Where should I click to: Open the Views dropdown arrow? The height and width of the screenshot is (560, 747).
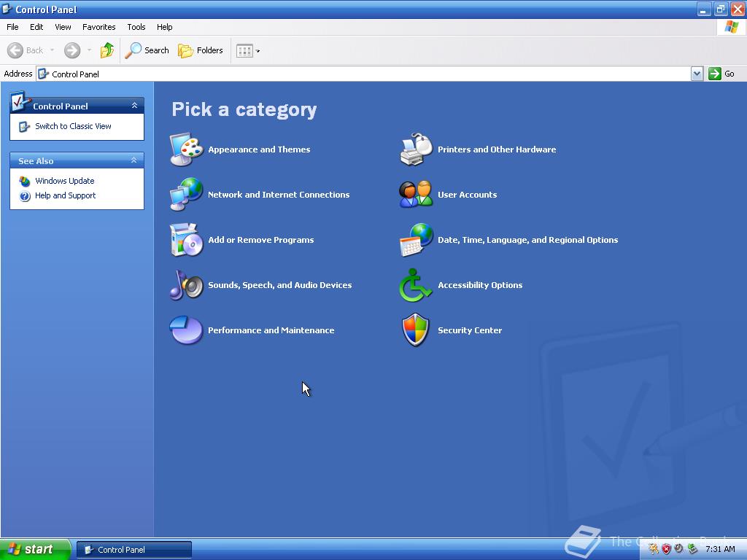point(258,51)
